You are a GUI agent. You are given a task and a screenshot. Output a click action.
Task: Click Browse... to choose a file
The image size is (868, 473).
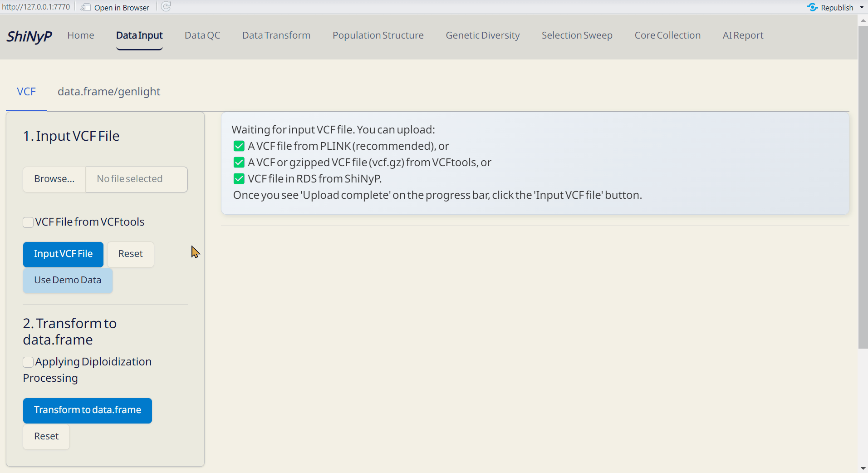(x=54, y=179)
